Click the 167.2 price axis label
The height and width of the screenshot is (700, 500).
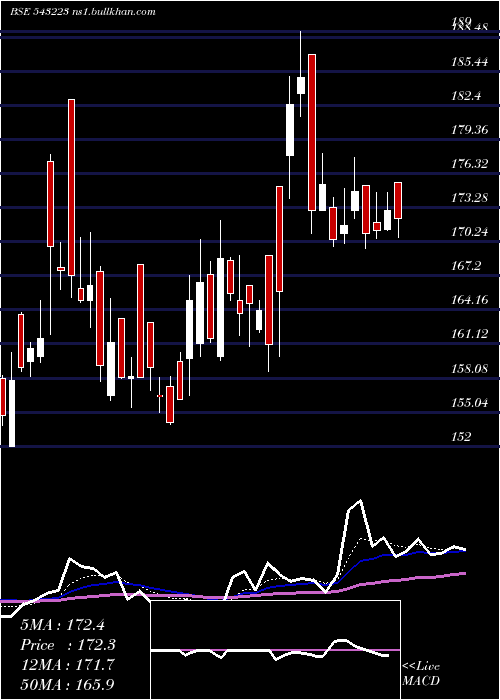click(x=467, y=266)
